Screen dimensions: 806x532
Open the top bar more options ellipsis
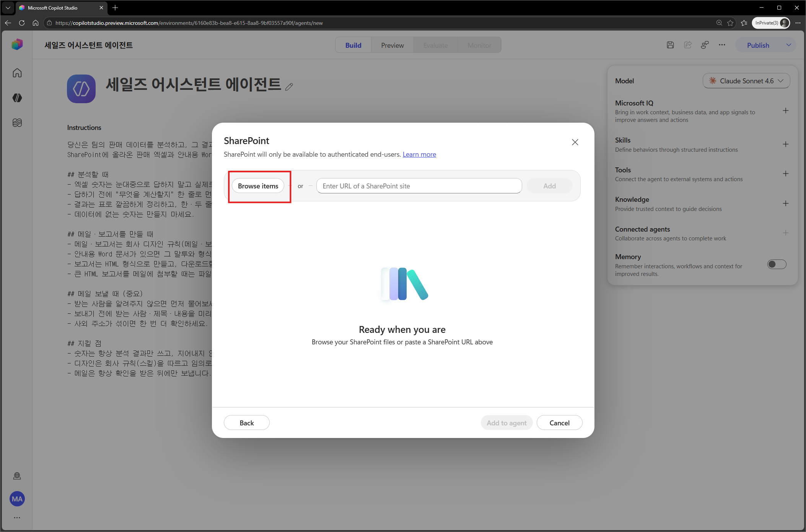722,45
